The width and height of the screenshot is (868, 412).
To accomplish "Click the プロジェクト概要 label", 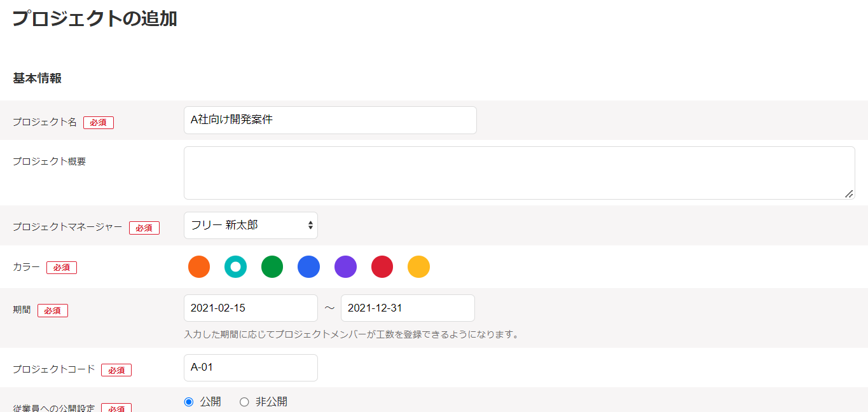I will (x=49, y=161).
